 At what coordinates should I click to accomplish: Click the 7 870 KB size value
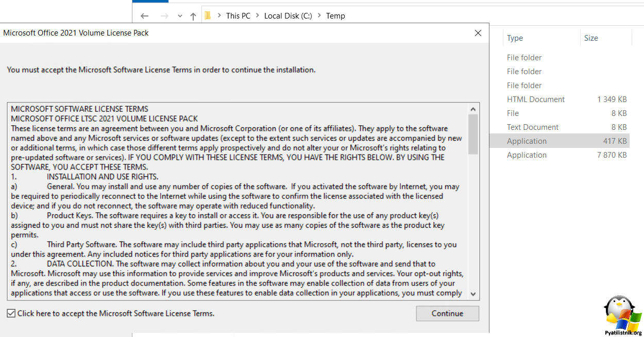[x=612, y=155]
